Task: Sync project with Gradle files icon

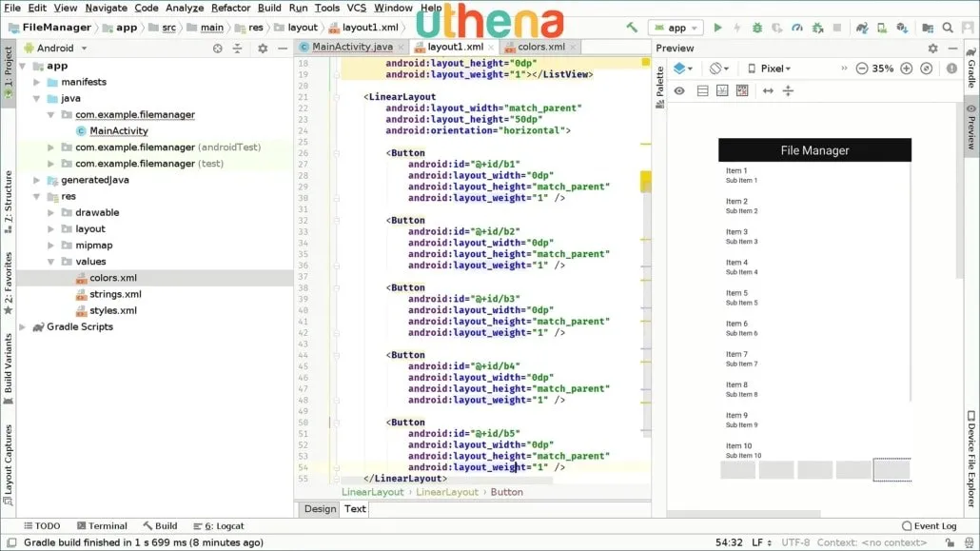Action: pos(862,28)
